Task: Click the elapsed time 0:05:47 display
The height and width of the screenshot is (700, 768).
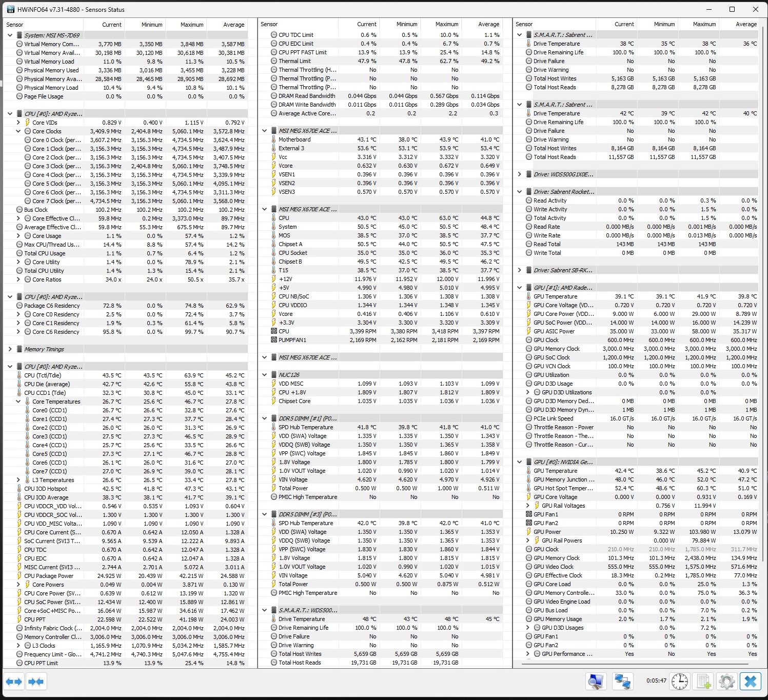Action: [656, 681]
